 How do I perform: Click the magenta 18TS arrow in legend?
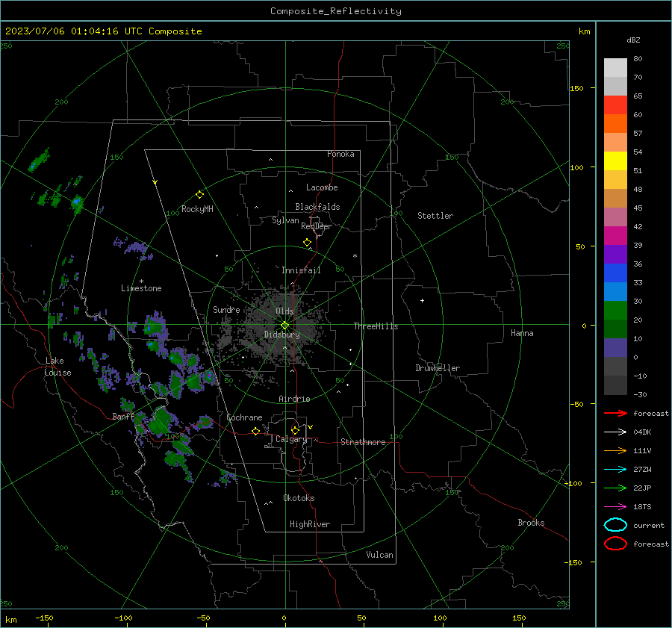point(615,507)
